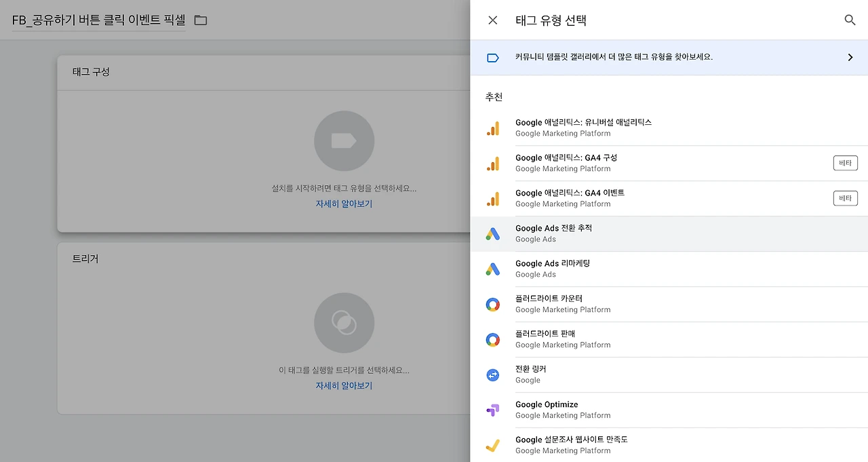
Task: Select 플러드라이트 카운터 tag type
Action: coord(669,305)
